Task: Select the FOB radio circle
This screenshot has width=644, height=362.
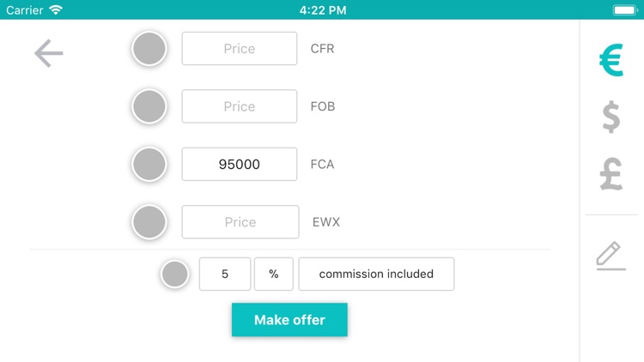Action: point(149,106)
